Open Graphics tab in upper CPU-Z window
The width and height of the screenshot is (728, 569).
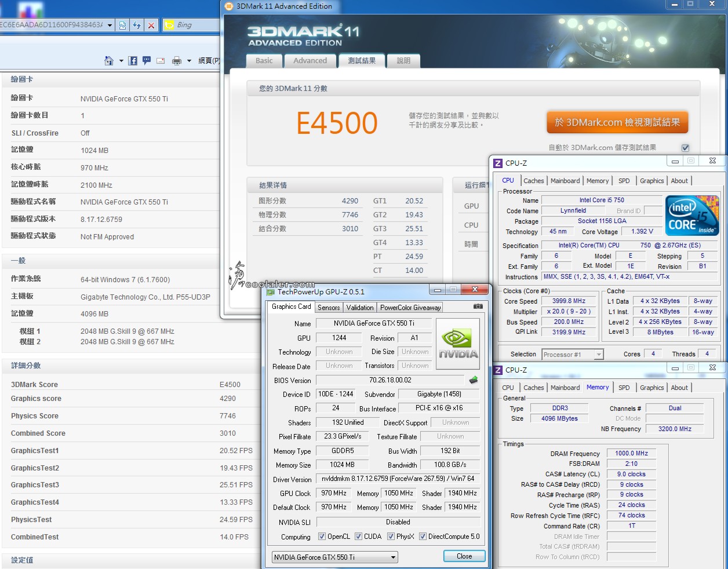pos(652,181)
